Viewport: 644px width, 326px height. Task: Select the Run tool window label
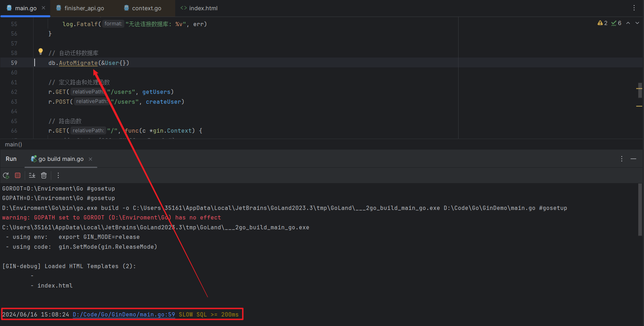tap(11, 159)
